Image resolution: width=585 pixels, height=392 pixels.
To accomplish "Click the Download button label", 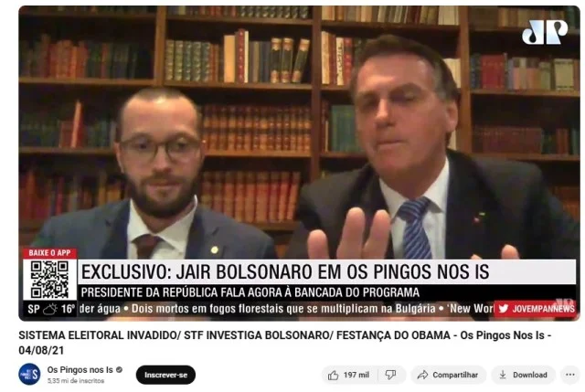I will click(530, 375).
